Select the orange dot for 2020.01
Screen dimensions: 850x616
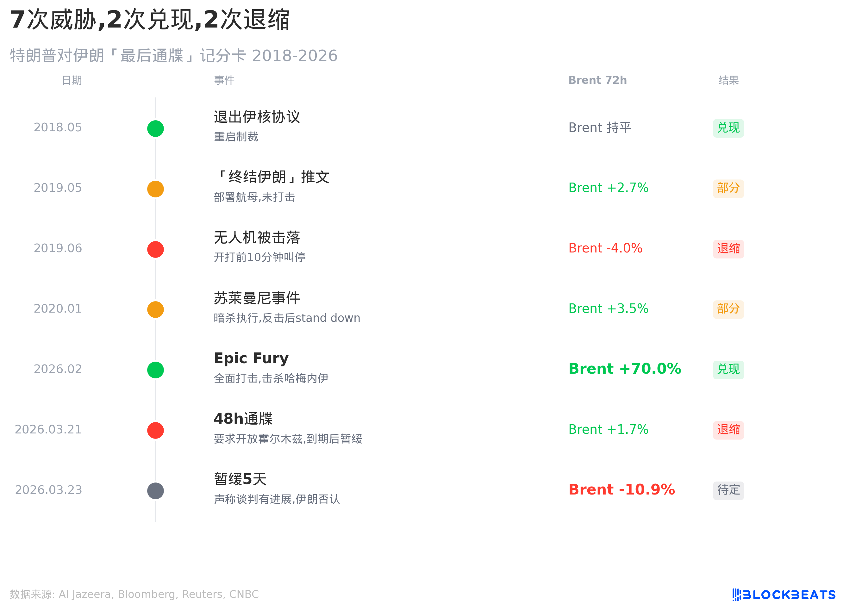tap(155, 309)
